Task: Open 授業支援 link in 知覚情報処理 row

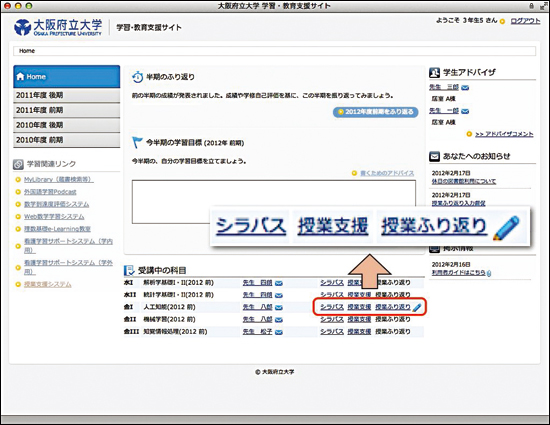Action: [359, 332]
